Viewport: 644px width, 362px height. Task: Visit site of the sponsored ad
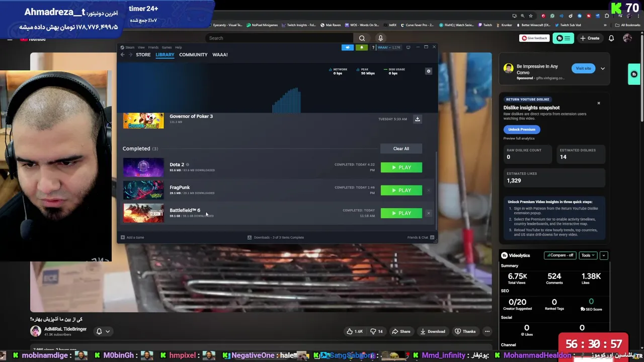tap(583, 68)
